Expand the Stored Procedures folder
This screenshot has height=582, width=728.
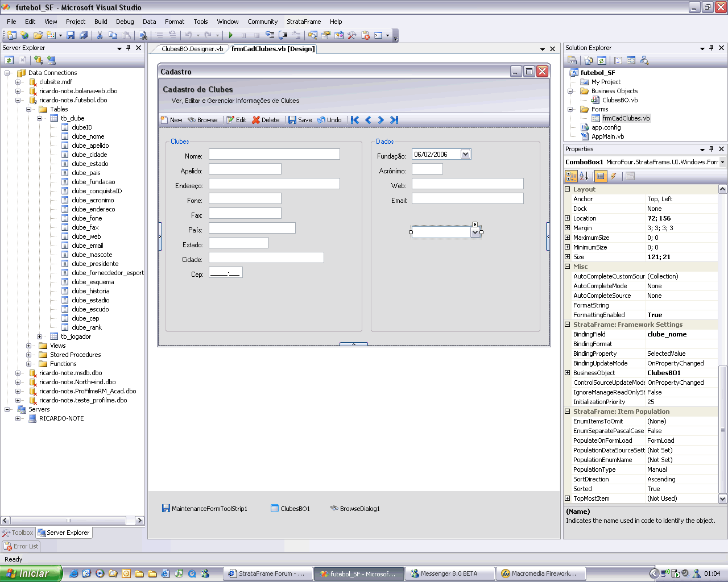click(29, 355)
